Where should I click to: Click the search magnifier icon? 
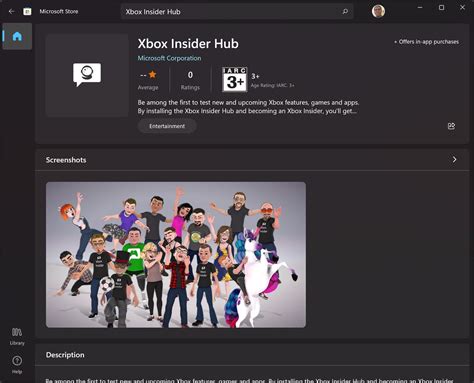click(x=345, y=12)
